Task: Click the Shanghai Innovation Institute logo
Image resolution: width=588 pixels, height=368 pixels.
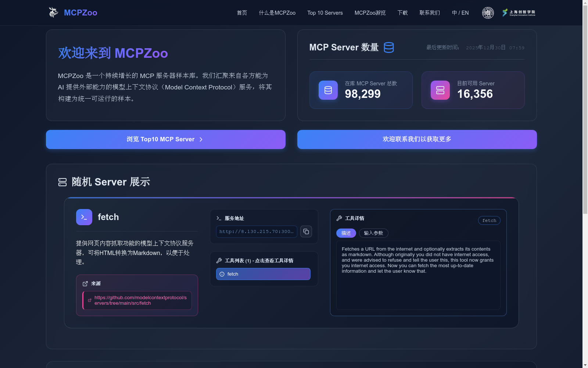Action: pyautogui.click(x=519, y=13)
